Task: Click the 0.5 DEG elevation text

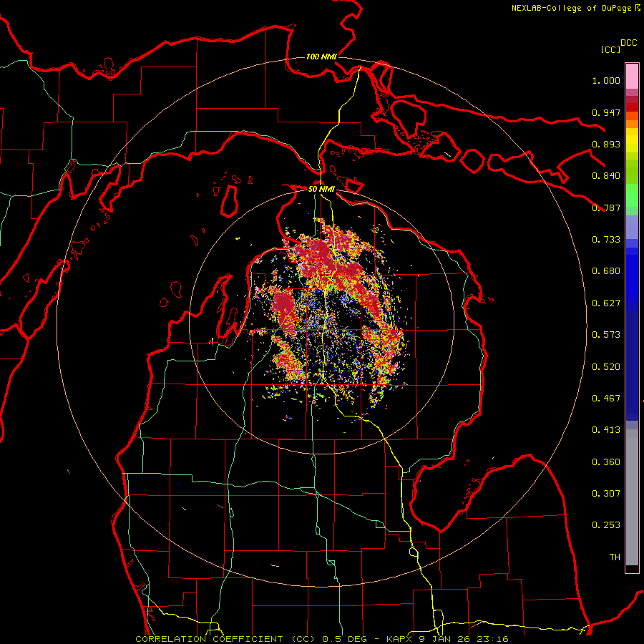Action: pyautogui.click(x=344, y=639)
